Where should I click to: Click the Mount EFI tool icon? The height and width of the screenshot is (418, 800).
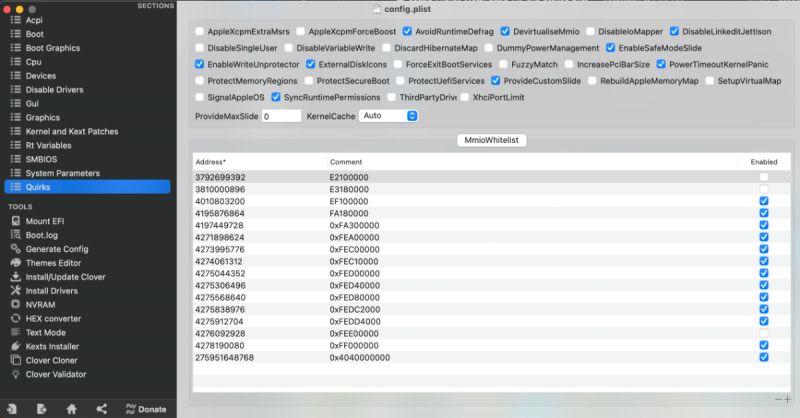pos(16,221)
